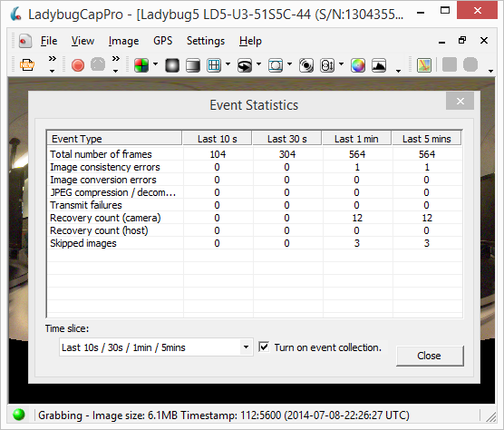Click the grayed stop recording icon
This screenshot has width=504, height=430.
(98, 64)
